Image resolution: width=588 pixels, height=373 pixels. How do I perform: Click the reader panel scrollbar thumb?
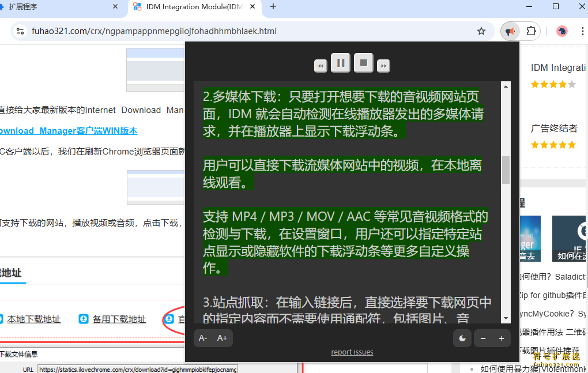point(506,170)
